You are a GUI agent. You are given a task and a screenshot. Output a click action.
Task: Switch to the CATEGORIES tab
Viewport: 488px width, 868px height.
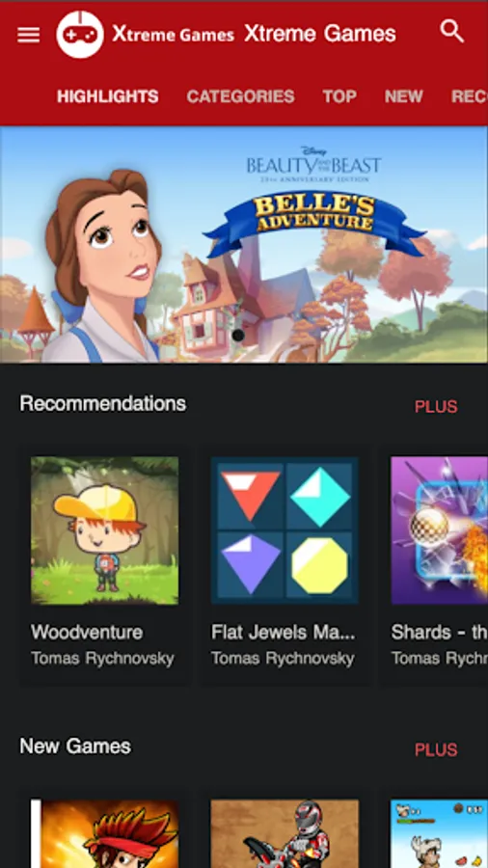click(240, 96)
